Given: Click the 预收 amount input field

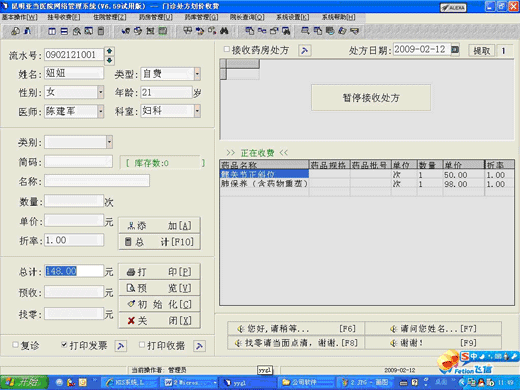Looking at the screenshot, I should 74,292.
